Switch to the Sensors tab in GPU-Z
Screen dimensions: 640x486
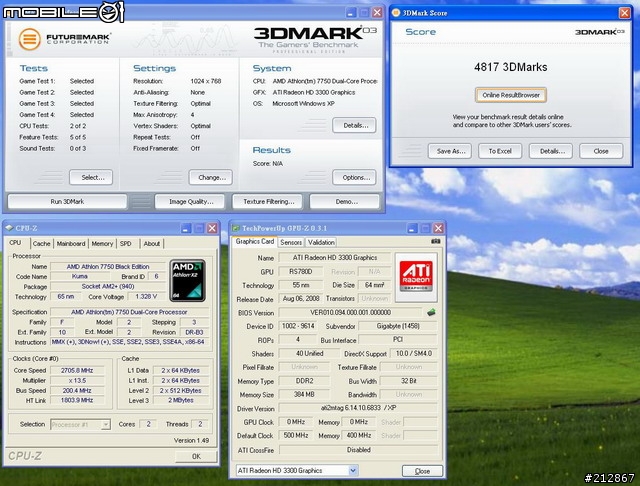click(291, 242)
